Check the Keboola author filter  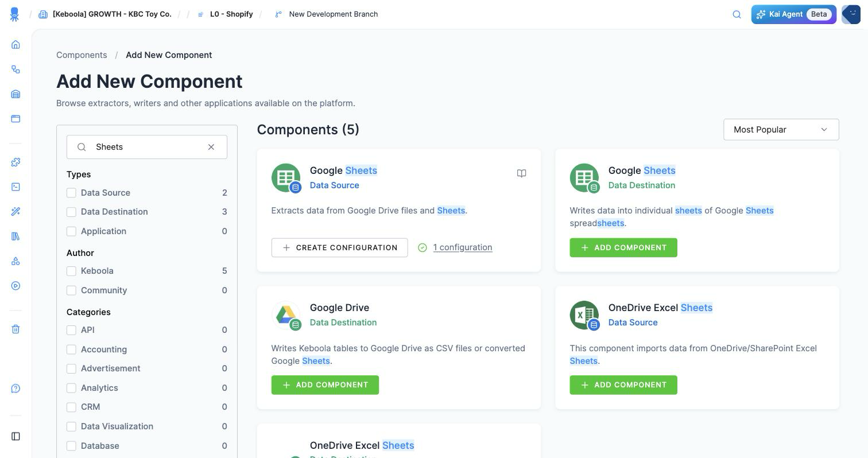[x=71, y=271]
